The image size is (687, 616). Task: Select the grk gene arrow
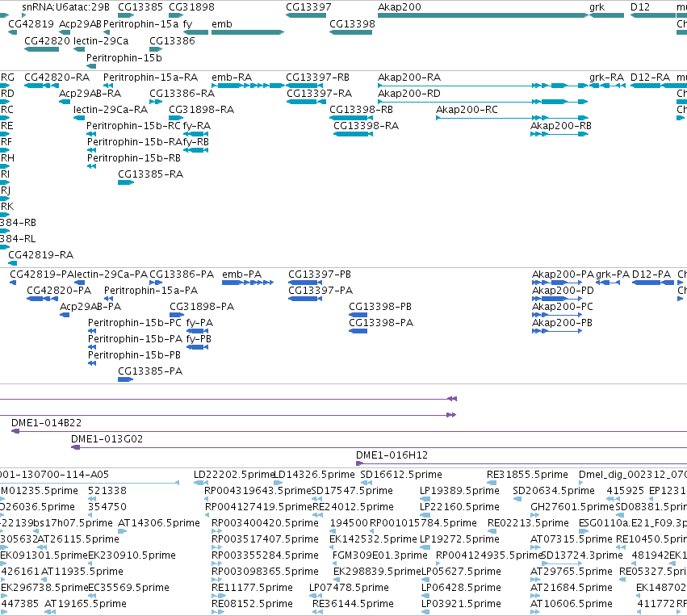coord(606,15)
